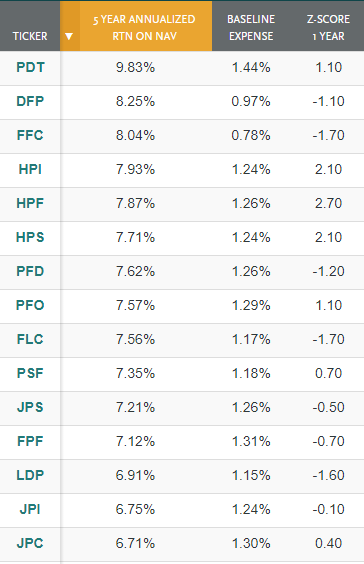
Task: Select the HPF ticker
Action: click(30, 203)
